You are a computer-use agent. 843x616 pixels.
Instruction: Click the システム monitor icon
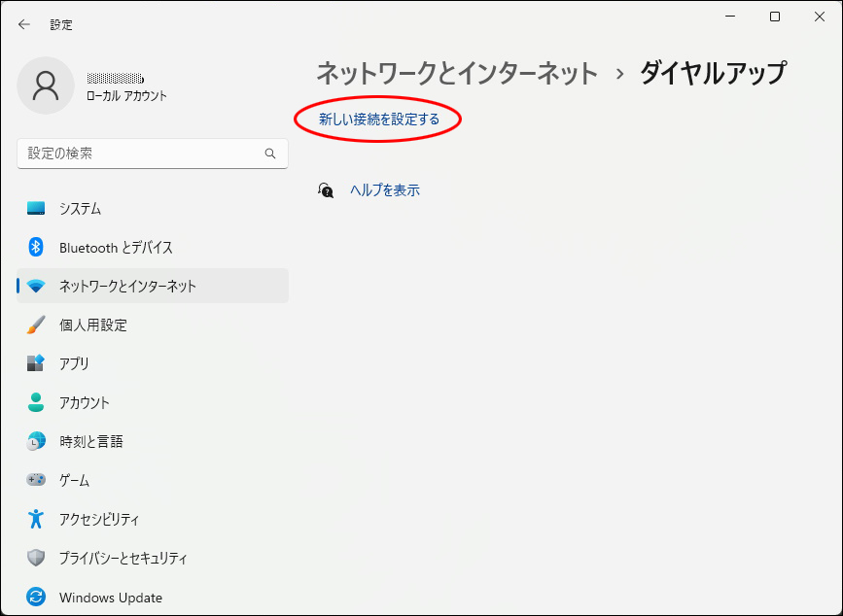click(x=36, y=209)
